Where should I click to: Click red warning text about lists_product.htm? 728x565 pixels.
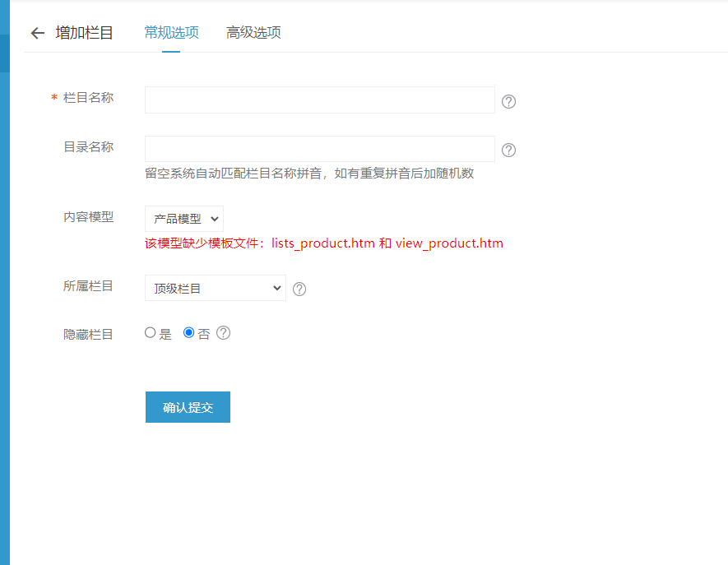324,243
